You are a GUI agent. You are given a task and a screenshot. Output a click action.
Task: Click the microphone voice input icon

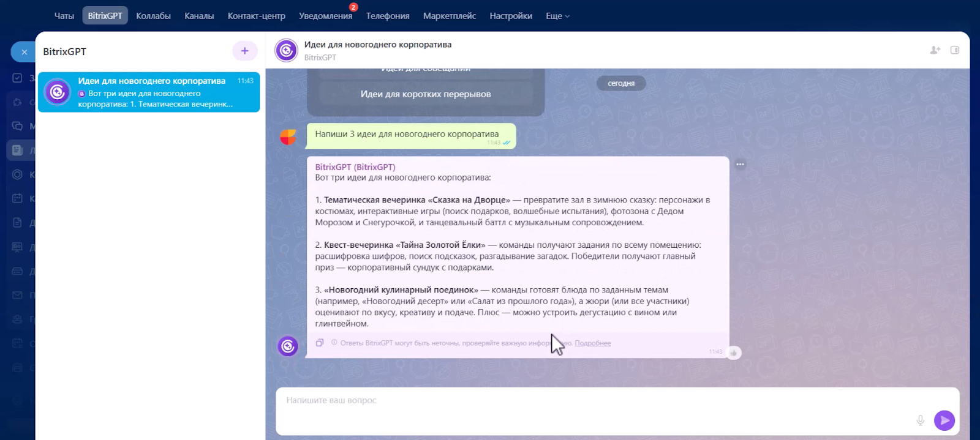click(920, 420)
